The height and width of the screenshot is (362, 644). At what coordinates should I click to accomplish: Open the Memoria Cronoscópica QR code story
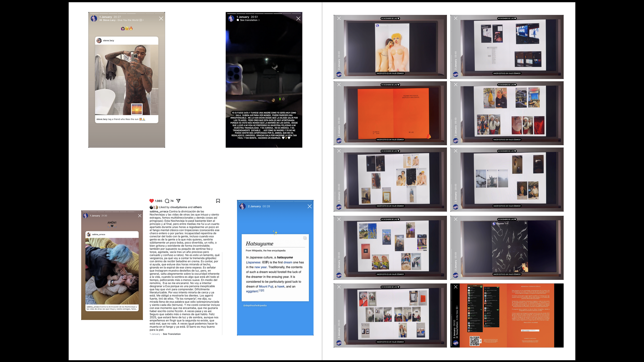point(507,315)
